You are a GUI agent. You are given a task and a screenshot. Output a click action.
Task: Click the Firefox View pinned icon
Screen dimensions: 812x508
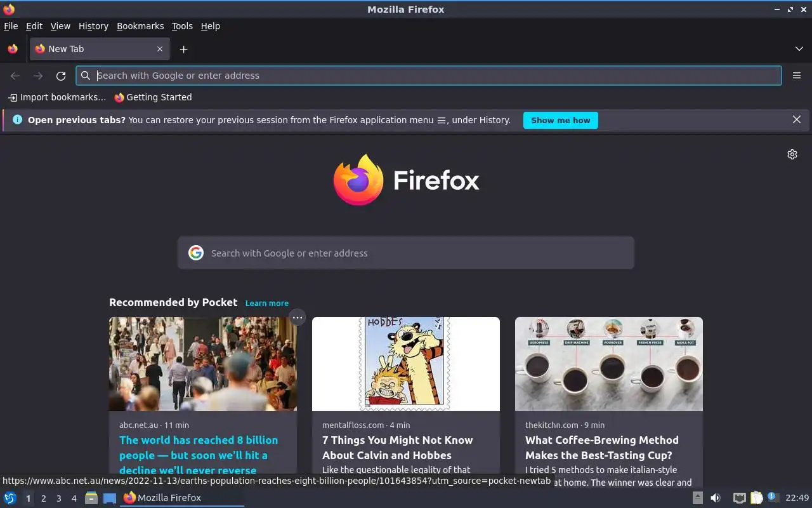[x=13, y=49]
